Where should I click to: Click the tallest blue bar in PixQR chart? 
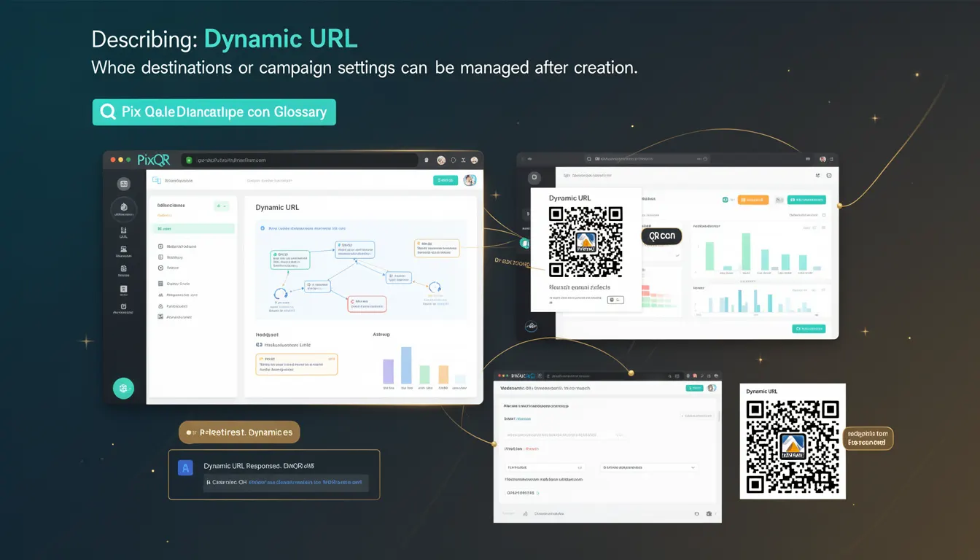point(406,365)
